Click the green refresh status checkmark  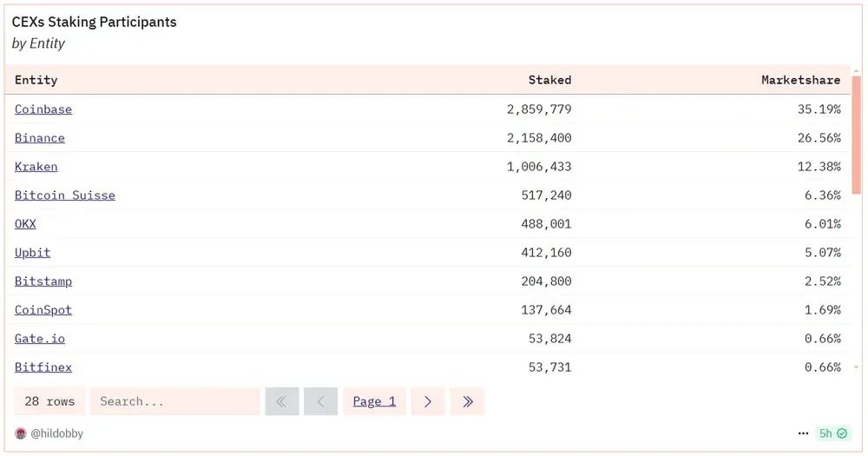coord(842,433)
